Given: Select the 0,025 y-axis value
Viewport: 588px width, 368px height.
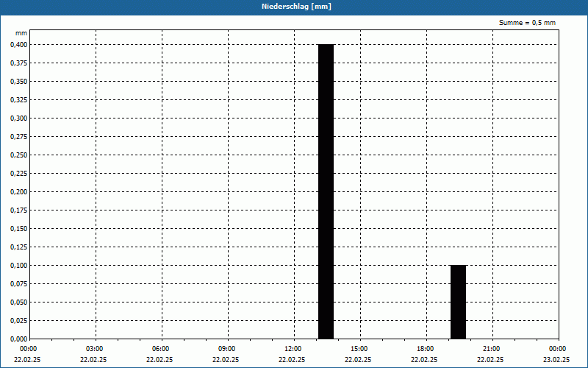Looking at the screenshot, I should click(19, 321).
